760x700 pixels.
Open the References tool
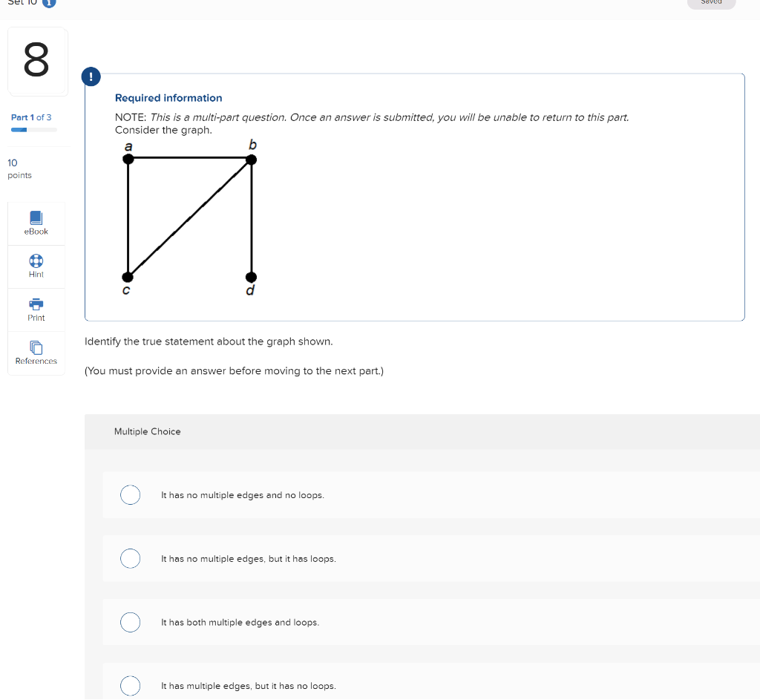(36, 352)
